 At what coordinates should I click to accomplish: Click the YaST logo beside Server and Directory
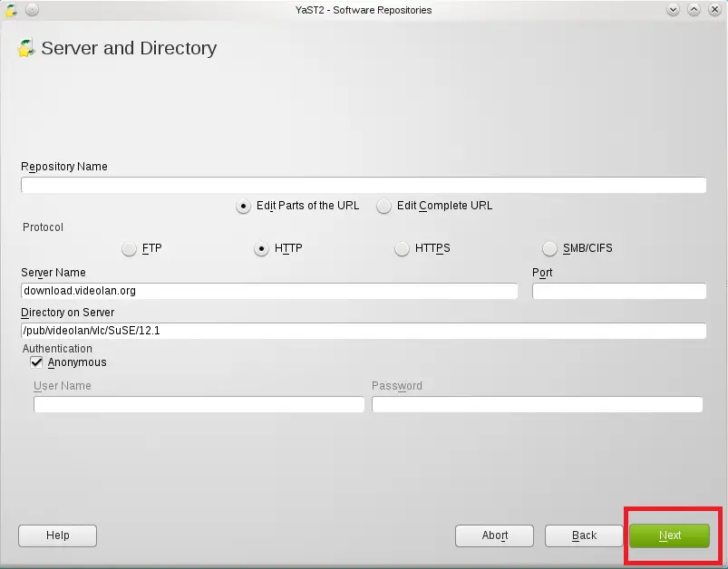pos(26,48)
